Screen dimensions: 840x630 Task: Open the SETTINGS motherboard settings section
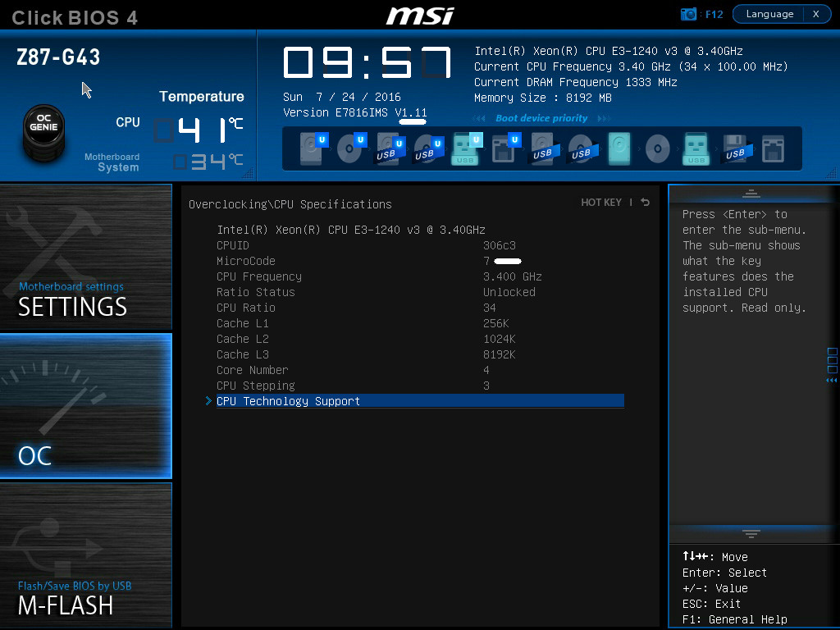pos(85,257)
